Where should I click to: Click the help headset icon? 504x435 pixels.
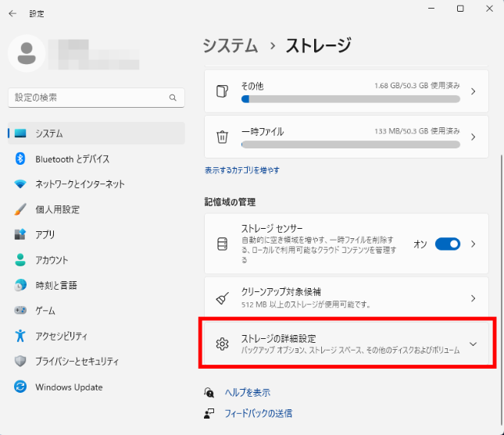tap(209, 392)
